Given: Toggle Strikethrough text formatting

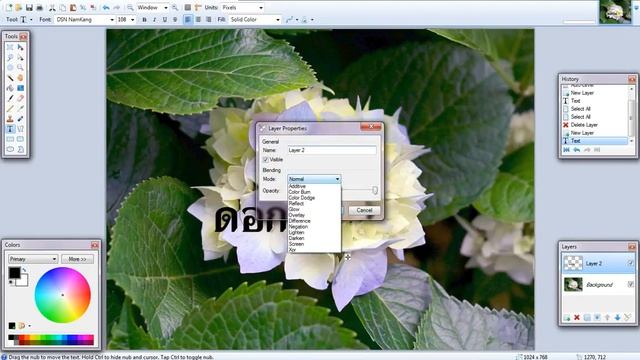Looking at the screenshot, I should [175, 20].
